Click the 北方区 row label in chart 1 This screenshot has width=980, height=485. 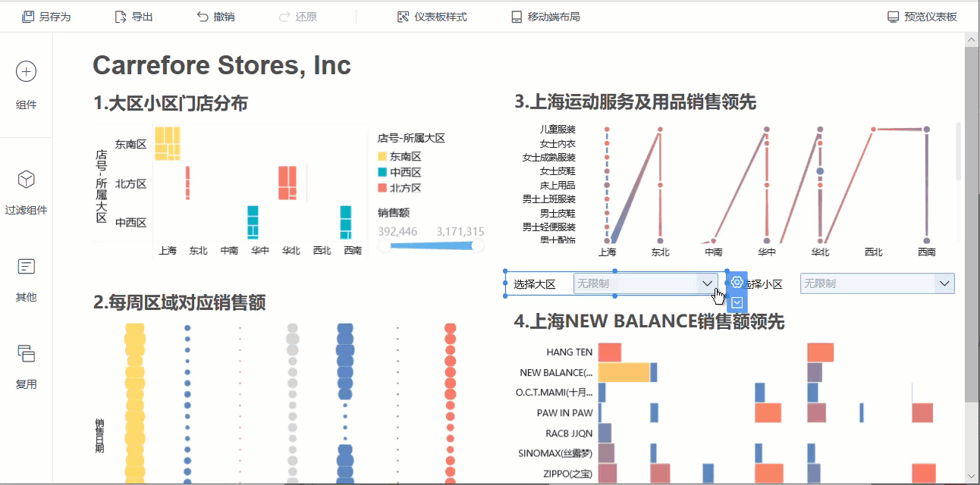pos(130,183)
